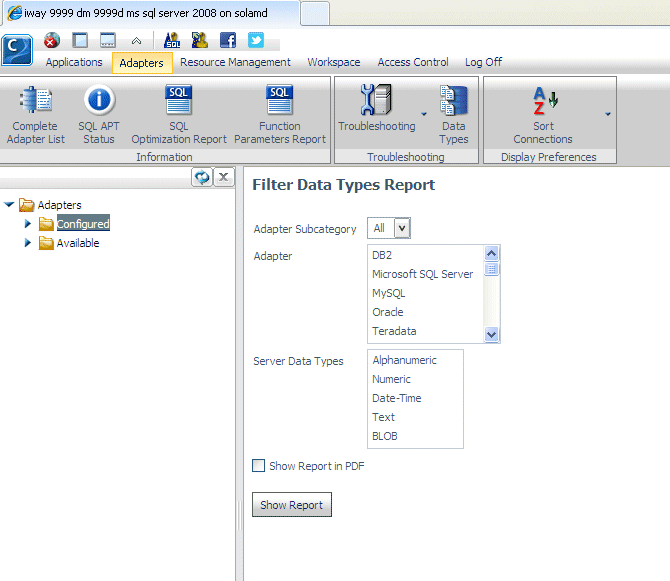
Task: Select the Configured tree item
Action: click(x=83, y=223)
